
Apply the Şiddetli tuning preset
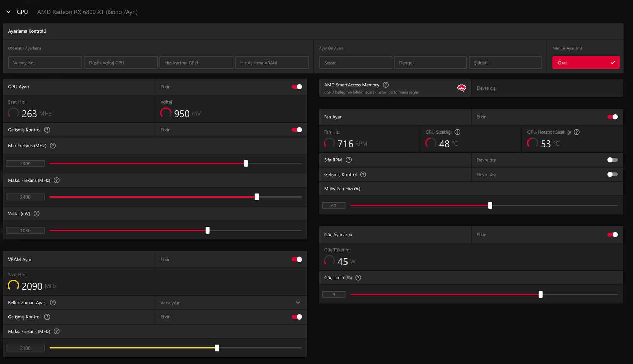(505, 63)
